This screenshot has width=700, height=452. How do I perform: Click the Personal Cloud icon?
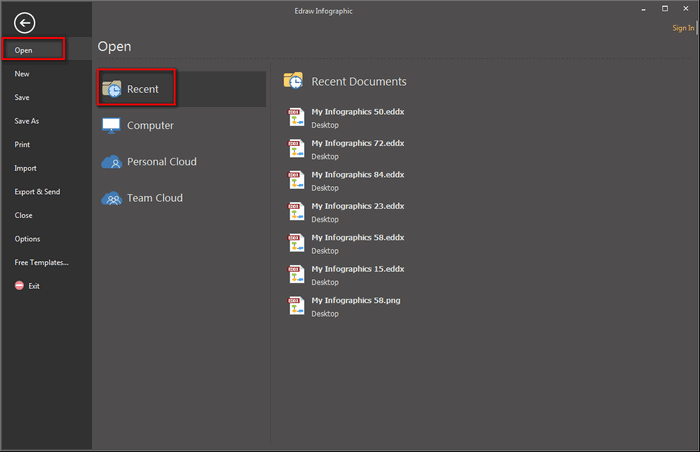111,162
